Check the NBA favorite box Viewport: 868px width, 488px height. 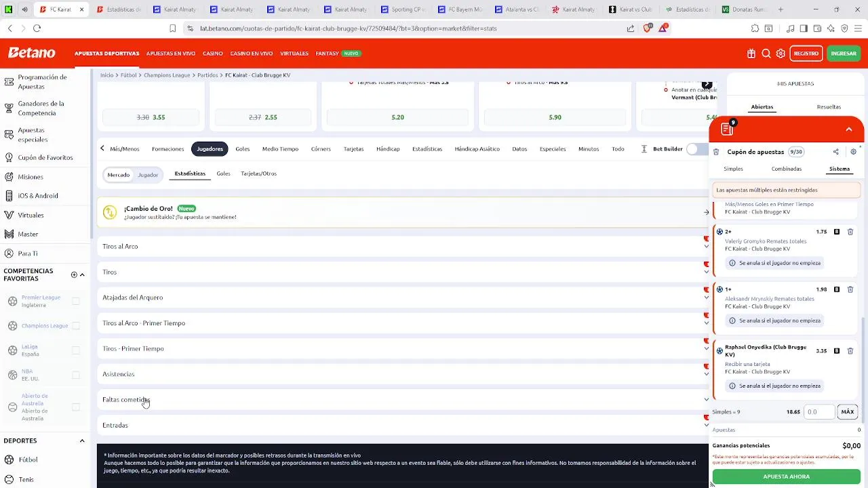click(76, 375)
